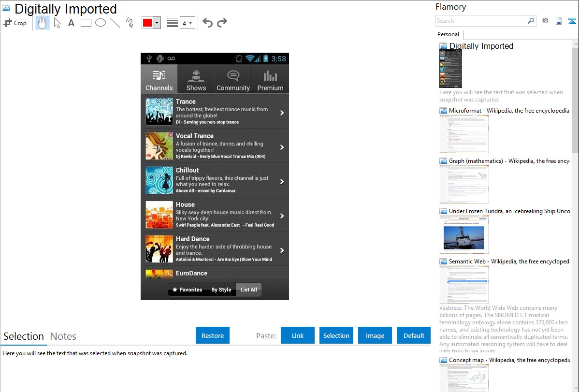This screenshot has width=579, height=392.
Task: Click the camera capture icon
Action: click(545, 21)
